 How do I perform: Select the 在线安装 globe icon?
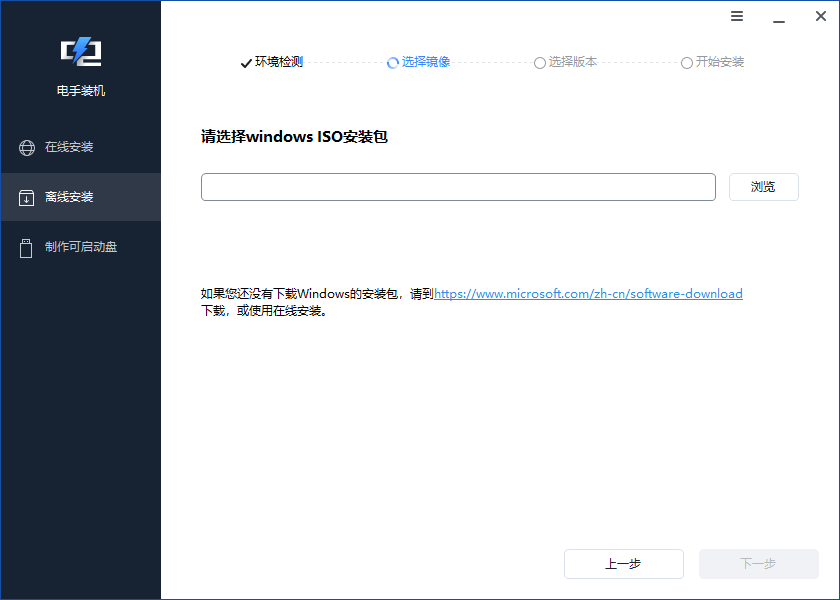[26, 147]
